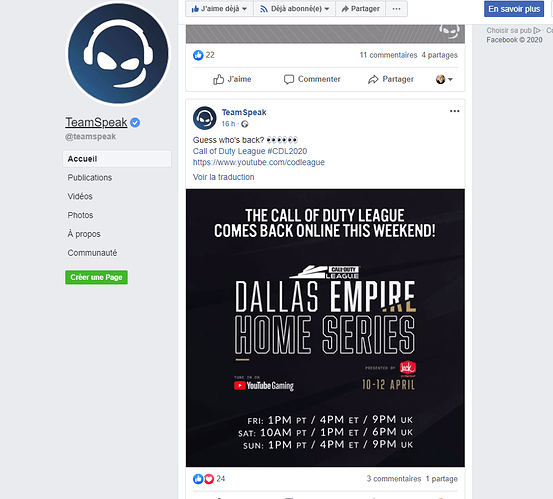Open the youtube.com/codleague link
Image resolution: width=553 pixels, height=499 pixels.
pyautogui.click(x=259, y=162)
